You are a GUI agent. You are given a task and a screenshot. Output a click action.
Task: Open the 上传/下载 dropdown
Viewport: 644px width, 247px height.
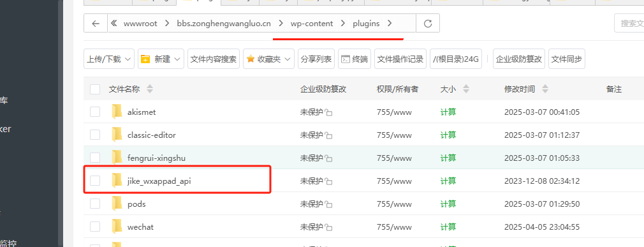[x=109, y=59]
